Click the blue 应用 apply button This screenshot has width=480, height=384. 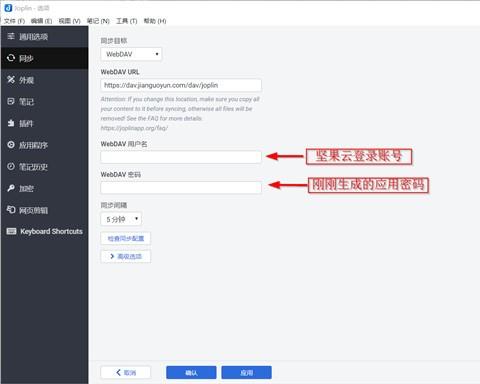[247, 373]
